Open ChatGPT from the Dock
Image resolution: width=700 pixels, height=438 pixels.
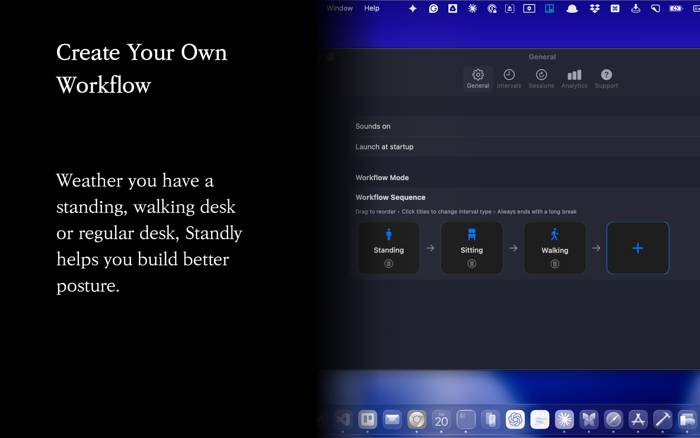tap(515, 420)
